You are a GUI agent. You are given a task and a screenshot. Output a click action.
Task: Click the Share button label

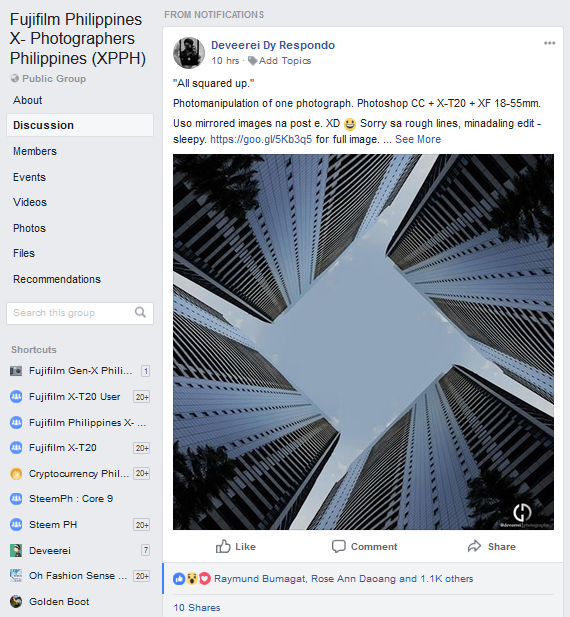tap(502, 547)
